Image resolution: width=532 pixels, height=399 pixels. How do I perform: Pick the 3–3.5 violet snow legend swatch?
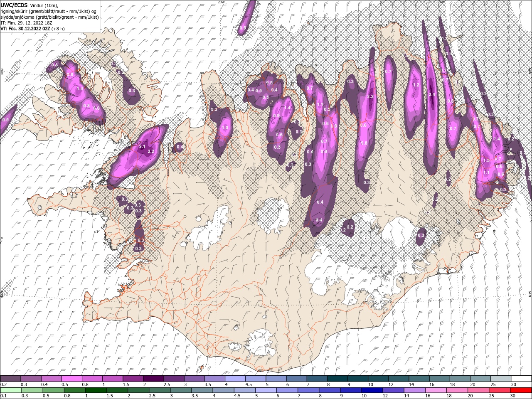194,379
